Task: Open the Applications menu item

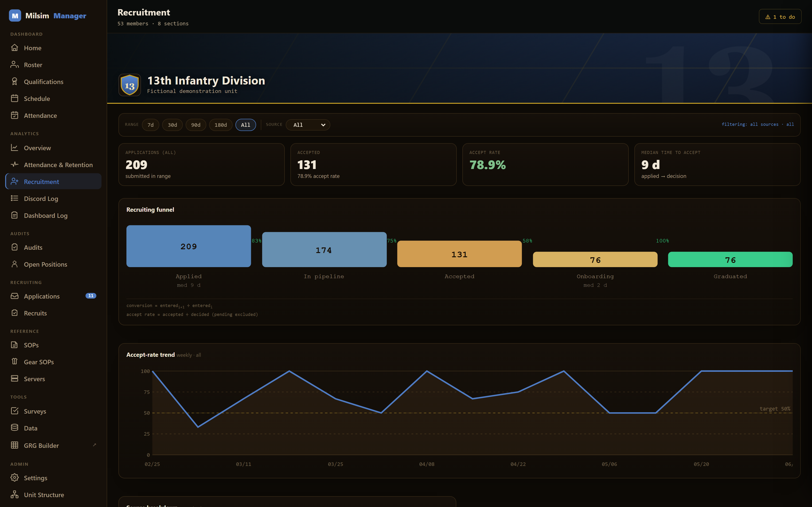Action: [x=53, y=296]
